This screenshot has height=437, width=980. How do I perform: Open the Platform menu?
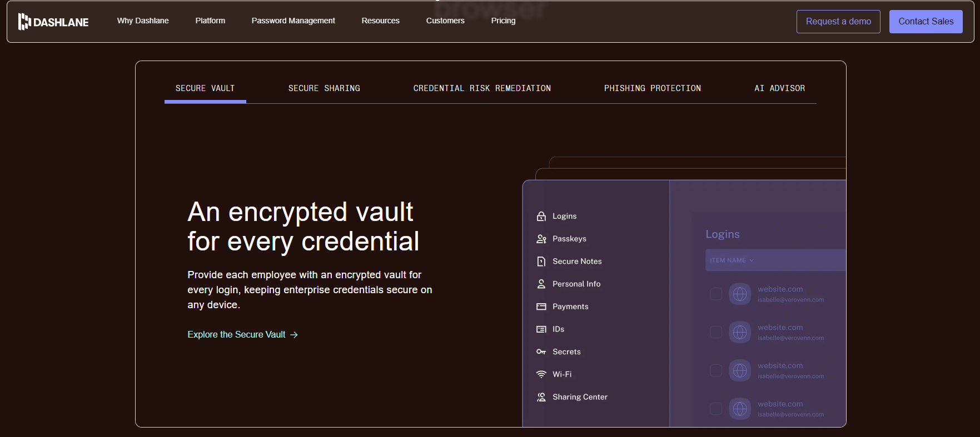click(210, 21)
